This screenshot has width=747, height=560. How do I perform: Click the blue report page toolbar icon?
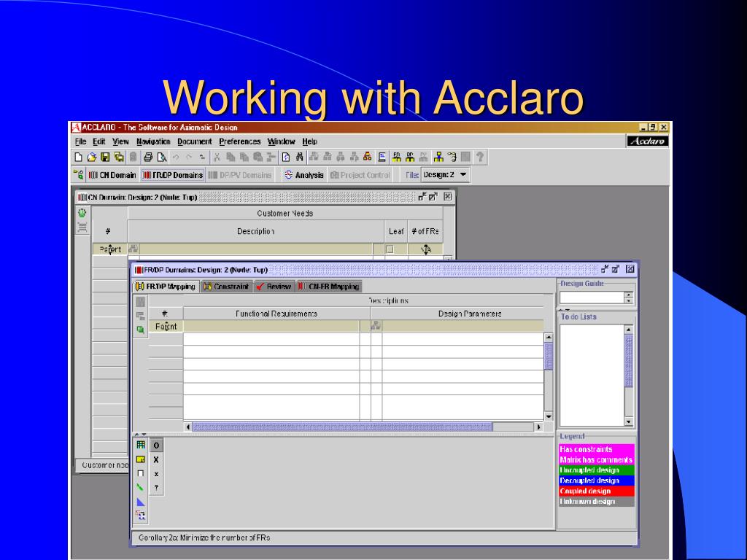click(x=382, y=157)
